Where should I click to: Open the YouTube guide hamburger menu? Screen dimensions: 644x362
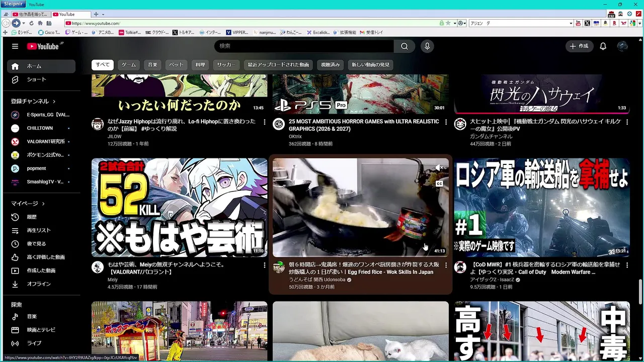click(x=15, y=46)
